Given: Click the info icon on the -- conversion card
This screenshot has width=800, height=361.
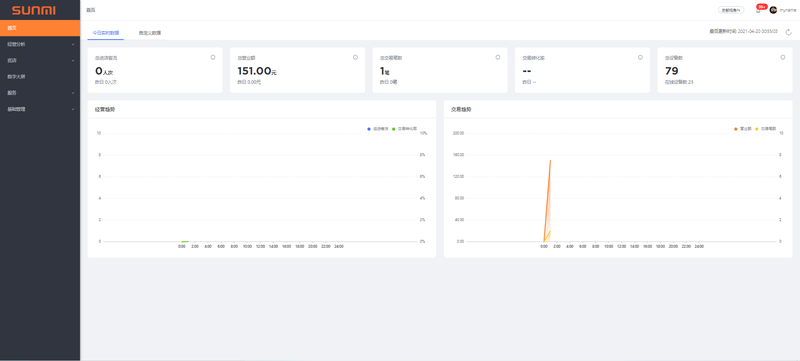Looking at the screenshot, I should tap(640, 58).
